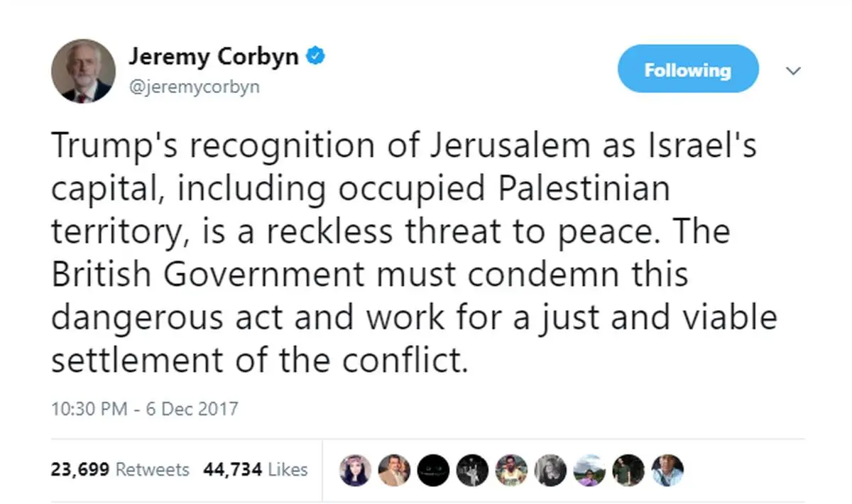
Task: Open the @jeremycorbyn handle link
Action: pos(194,87)
